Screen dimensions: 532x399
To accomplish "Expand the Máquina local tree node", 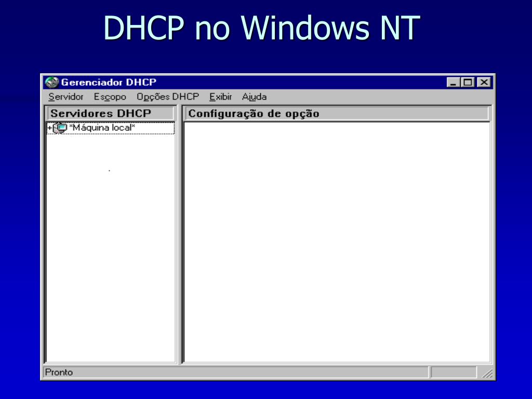I will coord(49,128).
